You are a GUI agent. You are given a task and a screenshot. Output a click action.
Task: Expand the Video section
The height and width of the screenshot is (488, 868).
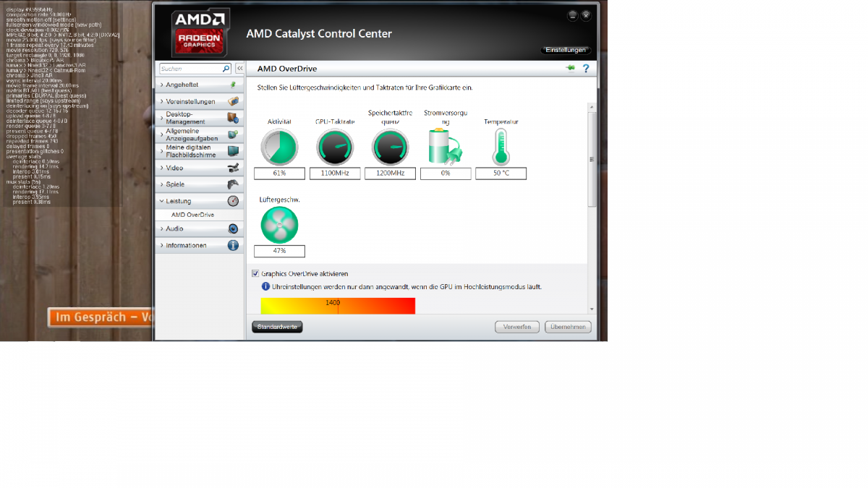point(200,168)
